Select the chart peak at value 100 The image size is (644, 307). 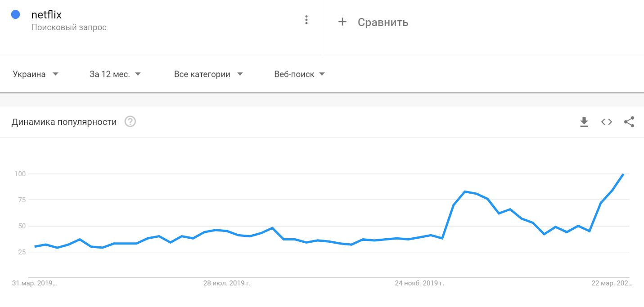pos(623,174)
